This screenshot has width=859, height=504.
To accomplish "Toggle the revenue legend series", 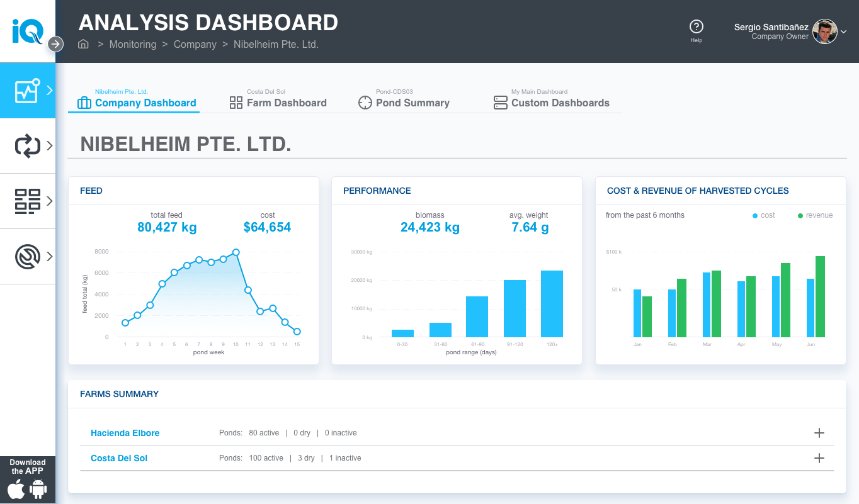I will 815,215.
